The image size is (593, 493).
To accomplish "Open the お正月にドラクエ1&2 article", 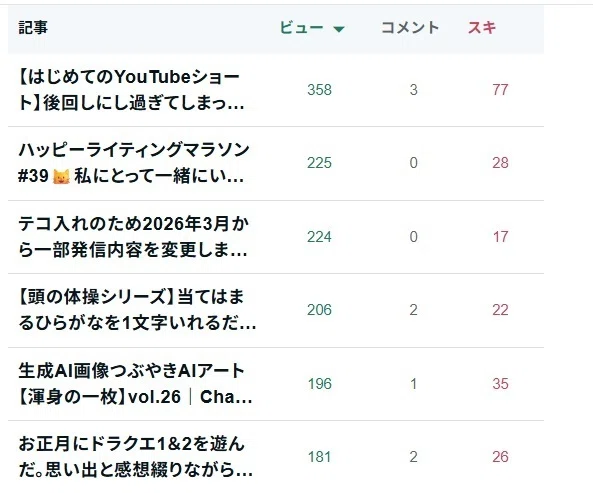I will point(135,457).
